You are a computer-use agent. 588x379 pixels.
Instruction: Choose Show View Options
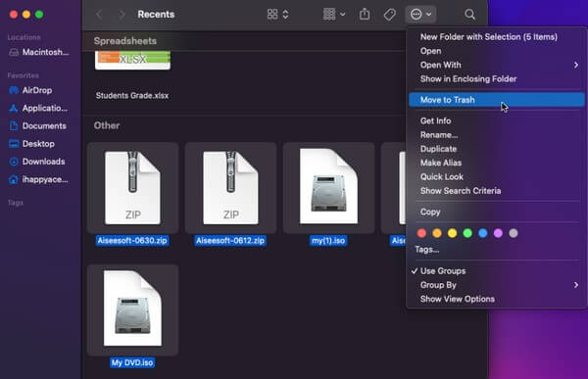point(457,299)
